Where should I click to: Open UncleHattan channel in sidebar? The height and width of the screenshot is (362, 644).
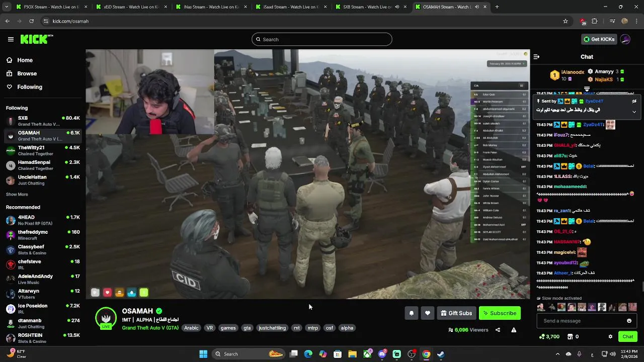tap(43, 180)
